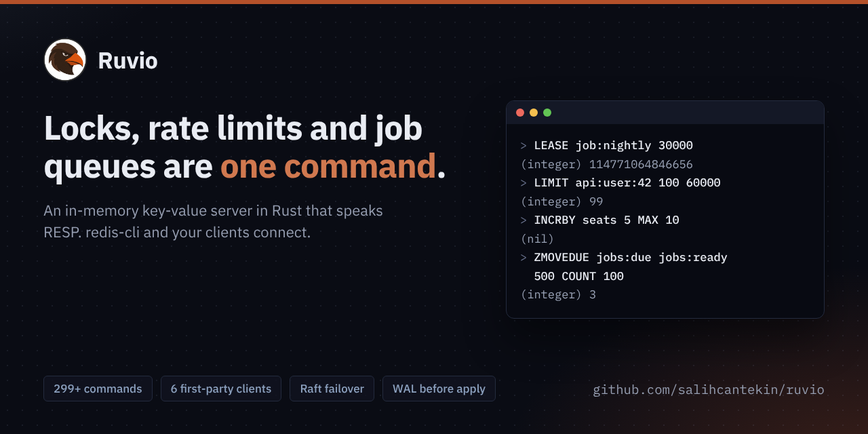Viewport: 868px width, 434px height.
Task: Click the green dot in the terminal title bar
Action: pyautogui.click(x=547, y=113)
